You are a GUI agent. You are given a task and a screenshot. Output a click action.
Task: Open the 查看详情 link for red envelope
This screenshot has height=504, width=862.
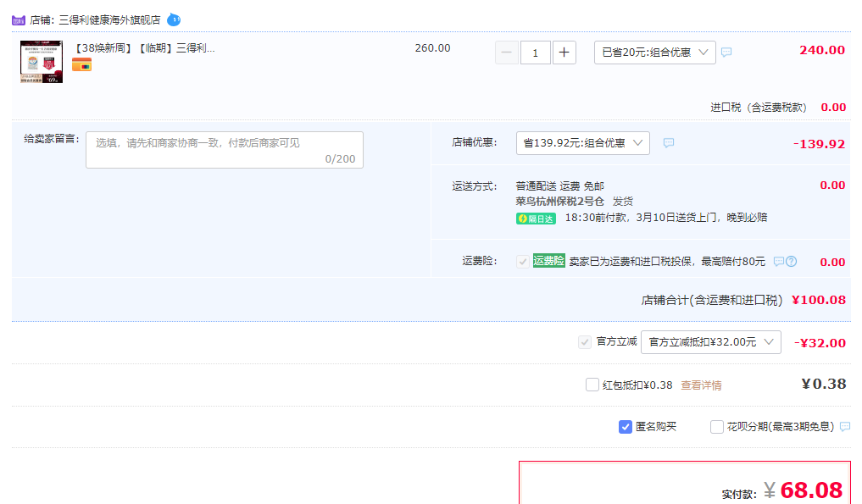[701, 385]
